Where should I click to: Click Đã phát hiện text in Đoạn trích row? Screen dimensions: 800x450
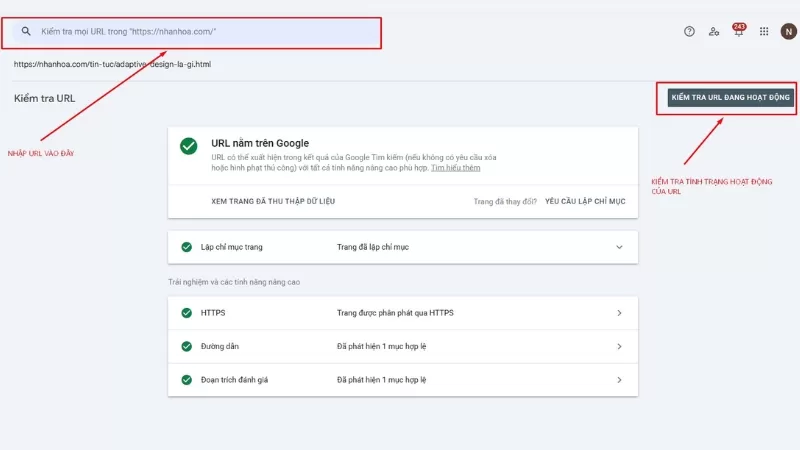click(x=381, y=380)
